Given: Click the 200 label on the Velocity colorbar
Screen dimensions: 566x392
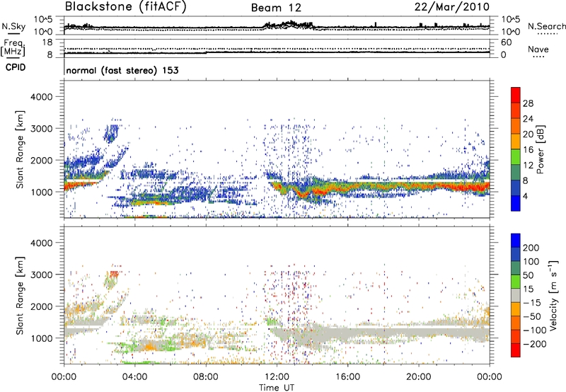Looking at the screenshot, I should coord(531,248).
